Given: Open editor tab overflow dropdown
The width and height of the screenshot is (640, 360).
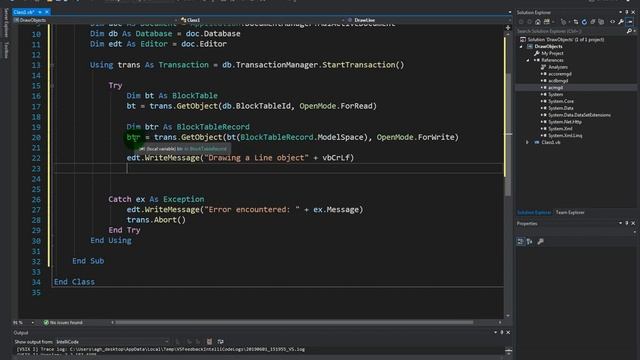Looking at the screenshot, I should 509,12.
